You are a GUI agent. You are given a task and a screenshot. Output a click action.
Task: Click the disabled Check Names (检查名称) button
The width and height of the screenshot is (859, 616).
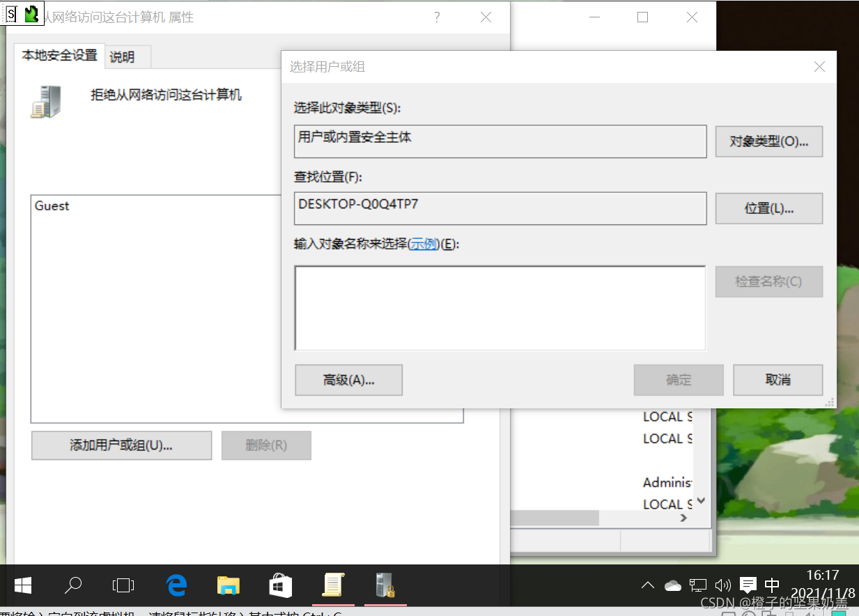click(769, 282)
